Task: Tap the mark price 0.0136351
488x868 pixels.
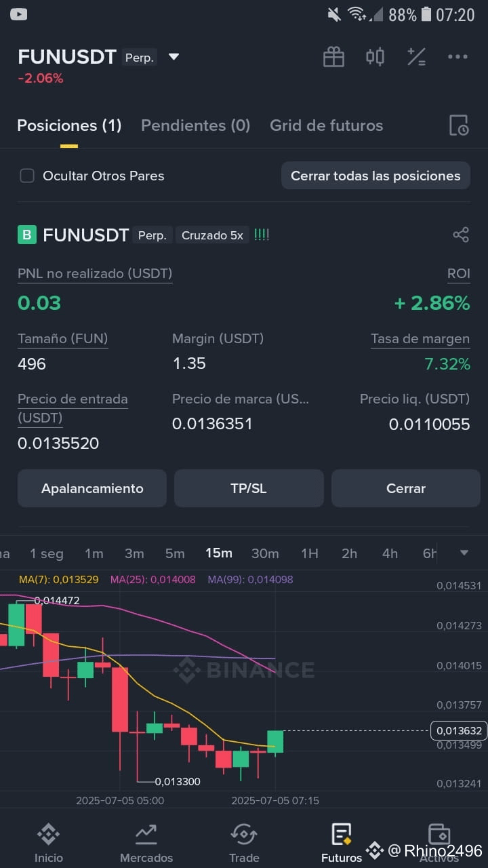Action: pyautogui.click(x=212, y=424)
